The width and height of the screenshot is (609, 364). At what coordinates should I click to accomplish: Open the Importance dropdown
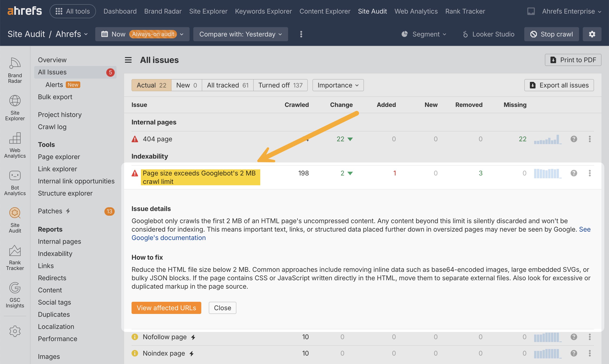click(x=338, y=85)
